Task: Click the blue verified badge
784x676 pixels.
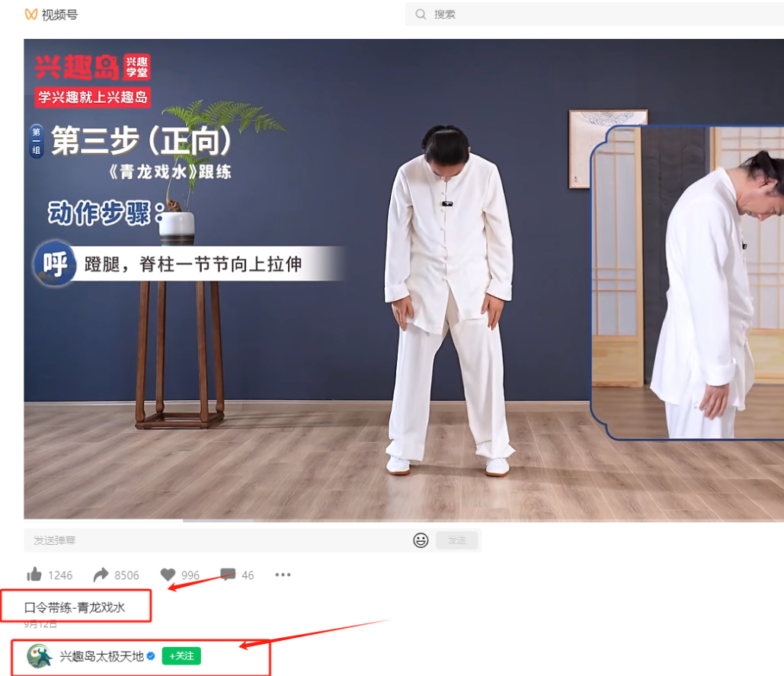Action: 151,656
